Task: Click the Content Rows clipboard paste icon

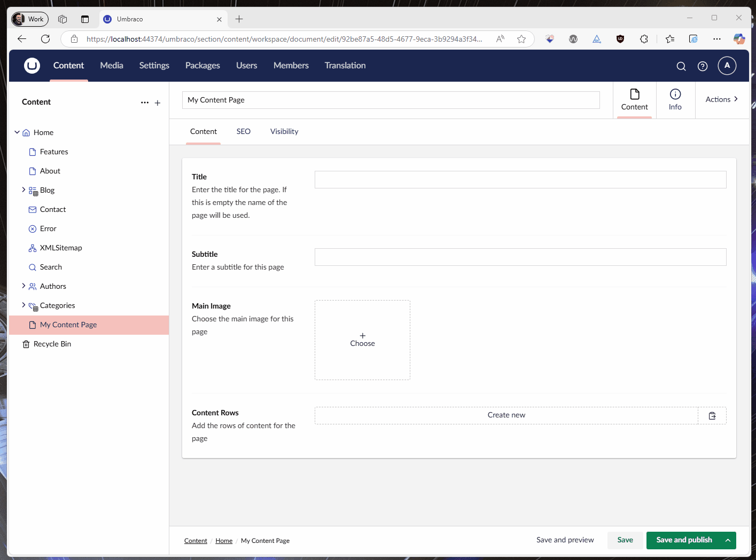Action: (712, 416)
